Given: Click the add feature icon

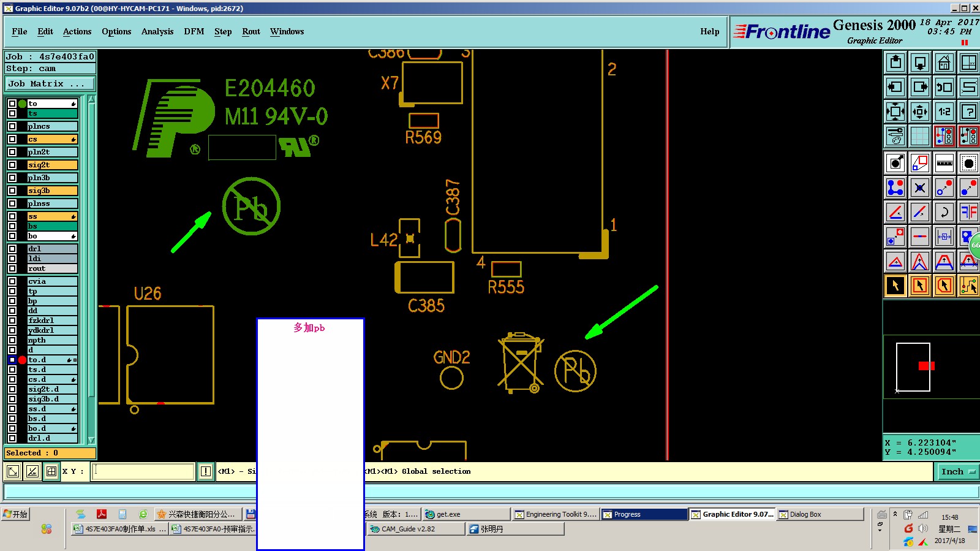Looking at the screenshot, I should tap(895, 163).
